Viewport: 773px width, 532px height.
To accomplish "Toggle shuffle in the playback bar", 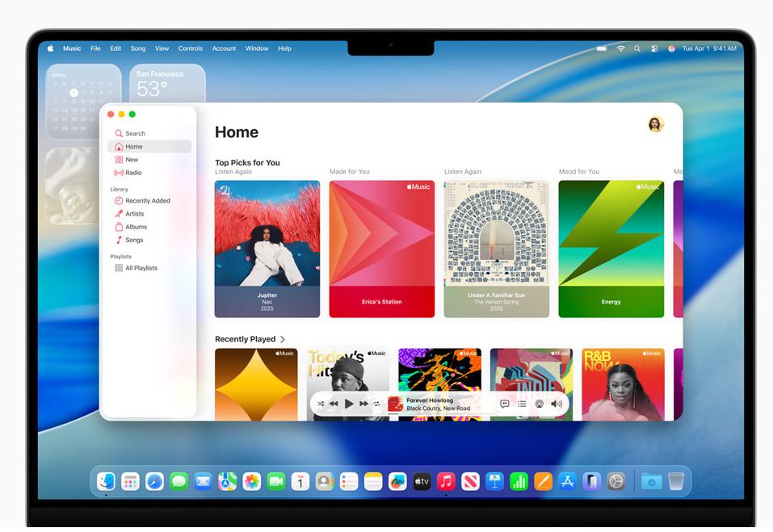I will click(x=321, y=404).
